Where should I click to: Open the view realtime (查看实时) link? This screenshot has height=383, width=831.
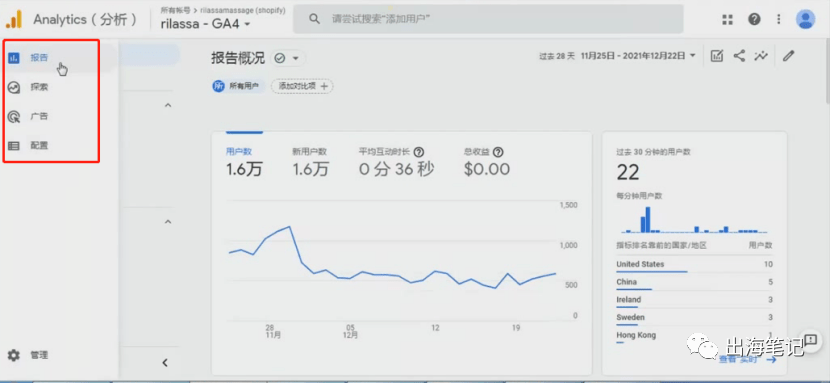(747, 360)
